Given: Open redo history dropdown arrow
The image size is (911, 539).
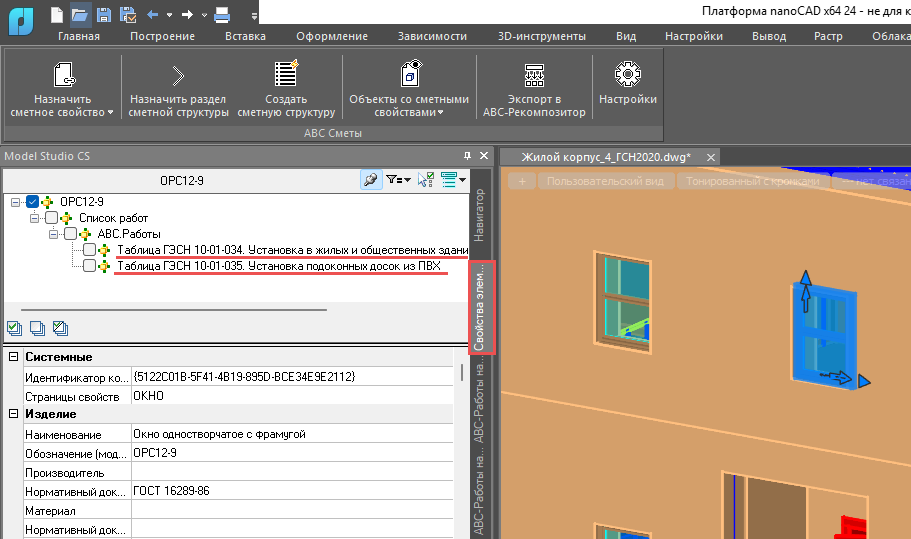Looking at the screenshot, I should pos(205,15).
